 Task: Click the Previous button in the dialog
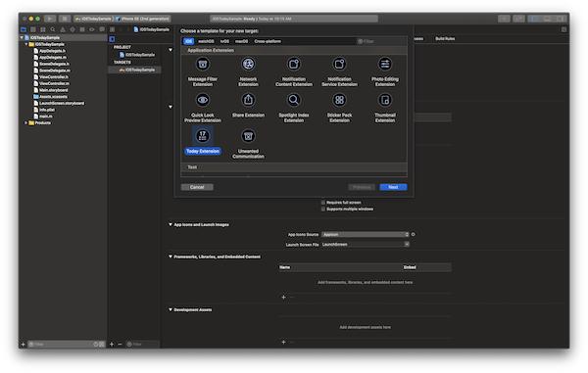(362, 187)
